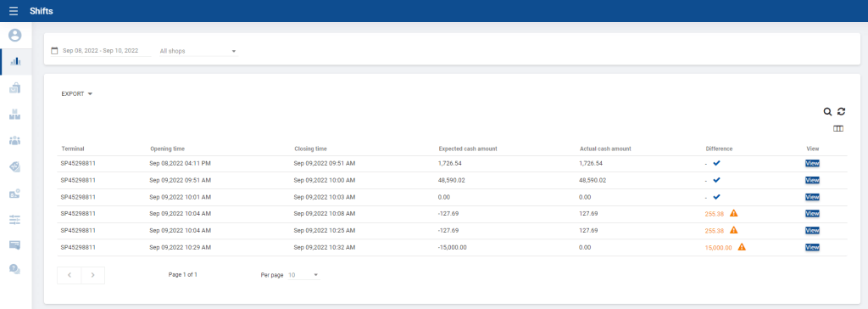View the shift with 15,000.00 difference
The image size is (868, 309).
click(x=812, y=247)
